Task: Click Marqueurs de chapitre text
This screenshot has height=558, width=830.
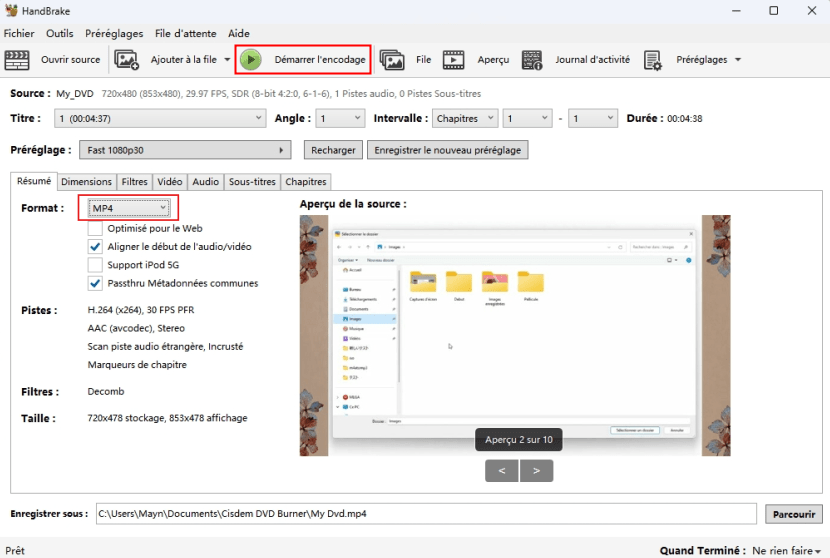Action: pyautogui.click(x=137, y=365)
